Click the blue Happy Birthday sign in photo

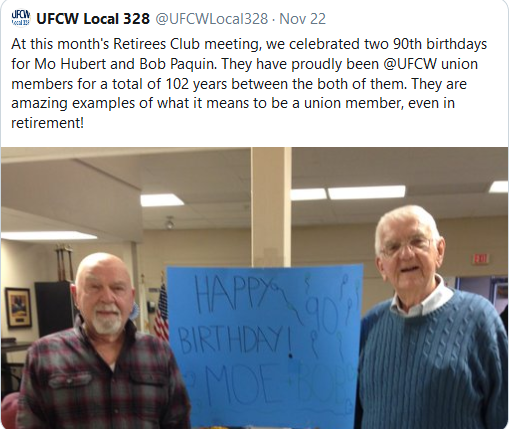point(264,345)
